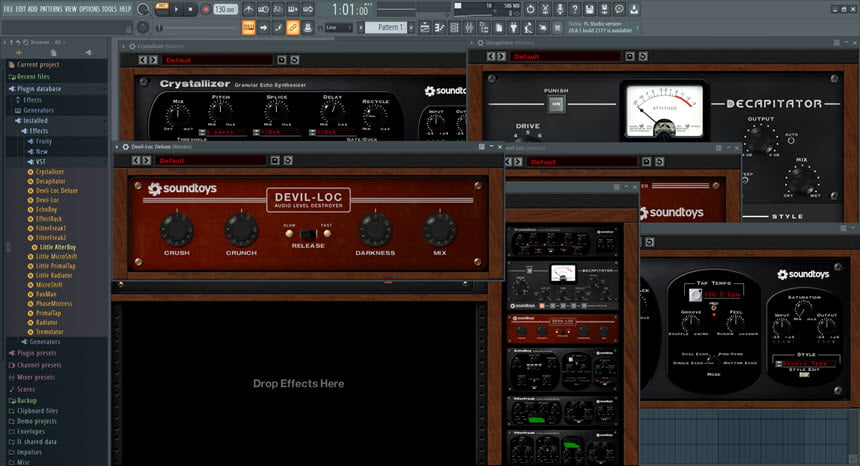The height and width of the screenshot is (466, 860).
Task: Open the Channel rack view icon
Action: point(454,27)
